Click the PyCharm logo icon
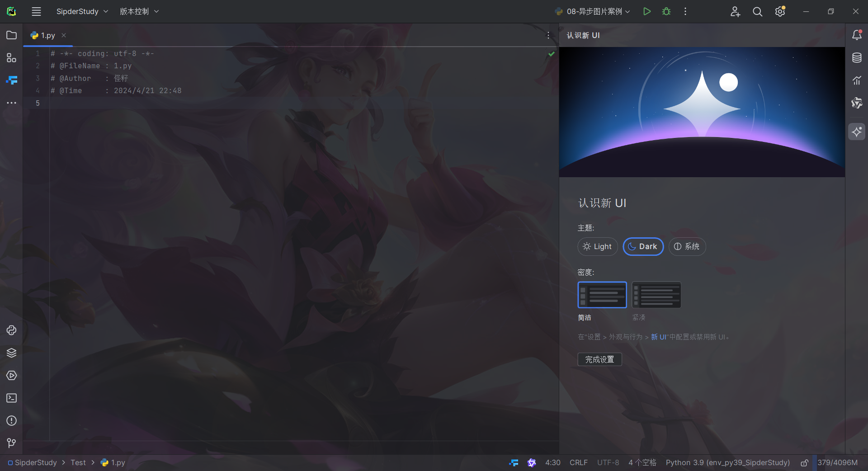Image resolution: width=868 pixels, height=471 pixels. click(x=11, y=11)
